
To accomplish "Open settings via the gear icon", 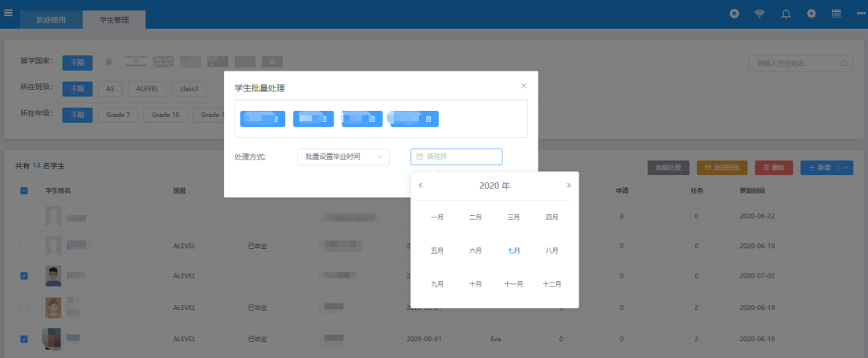I will [811, 14].
